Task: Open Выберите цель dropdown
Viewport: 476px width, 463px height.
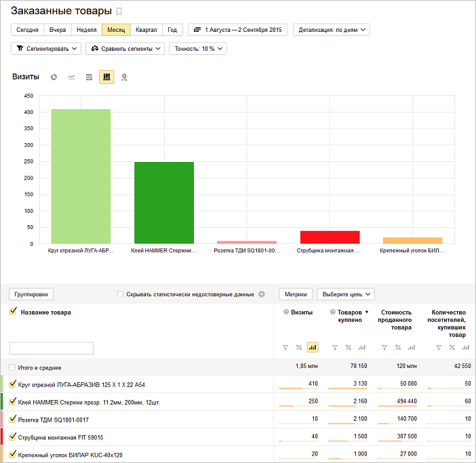Action: point(346,294)
